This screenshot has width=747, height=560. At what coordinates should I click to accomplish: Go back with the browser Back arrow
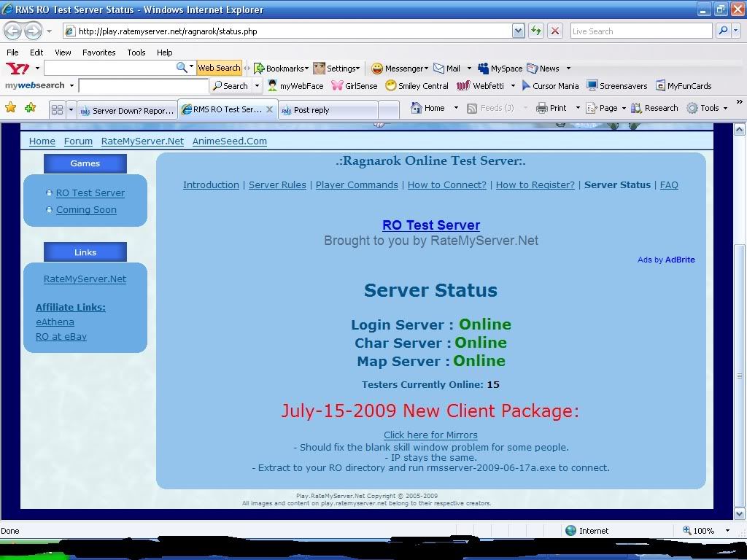coord(13,31)
